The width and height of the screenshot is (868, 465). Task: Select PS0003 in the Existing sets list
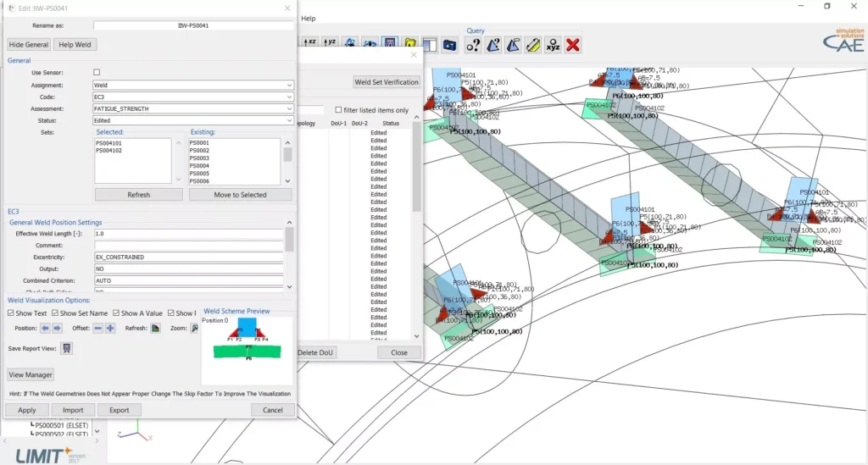[x=199, y=158]
